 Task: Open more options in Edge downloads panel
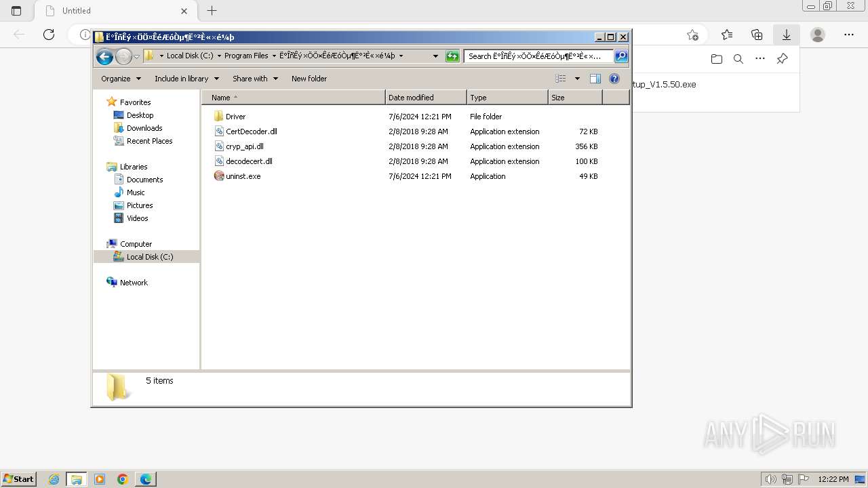click(760, 59)
